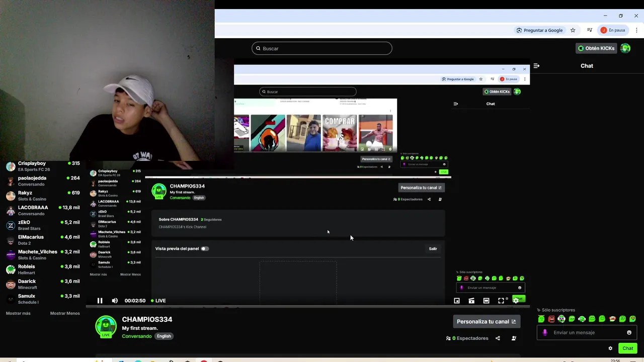Image resolution: width=644 pixels, height=362 pixels.
Task: Open ElMacarius channel in the main sidebar
Action: tap(43, 240)
